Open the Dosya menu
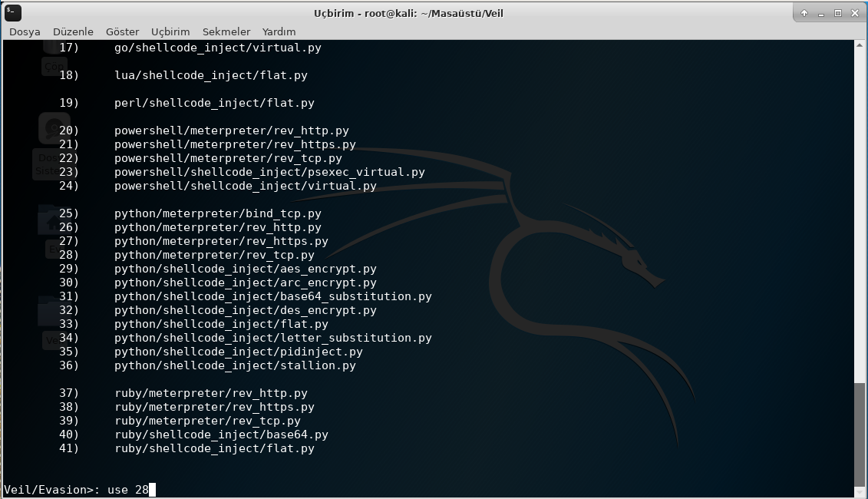Image resolution: width=868 pixels, height=499 pixels. (x=25, y=31)
